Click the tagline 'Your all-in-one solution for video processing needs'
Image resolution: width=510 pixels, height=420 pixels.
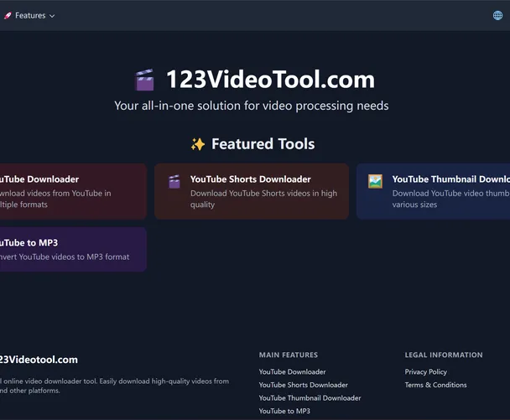click(x=252, y=106)
